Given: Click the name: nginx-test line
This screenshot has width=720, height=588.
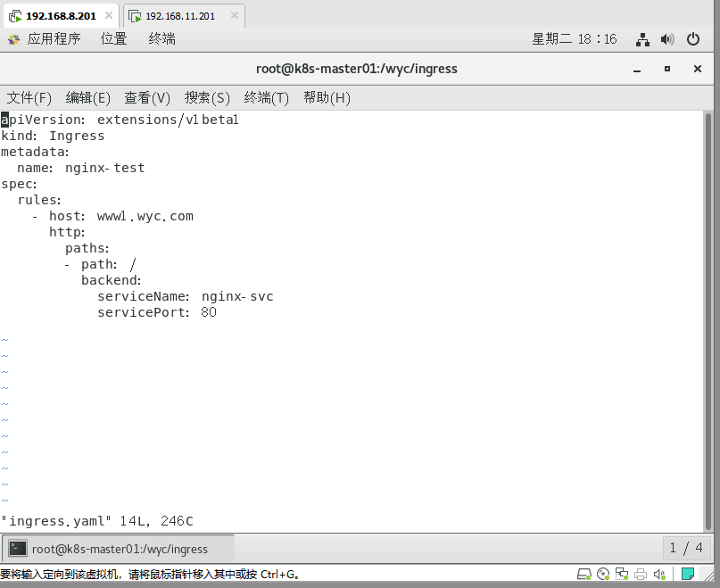Looking at the screenshot, I should tap(81, 168).
